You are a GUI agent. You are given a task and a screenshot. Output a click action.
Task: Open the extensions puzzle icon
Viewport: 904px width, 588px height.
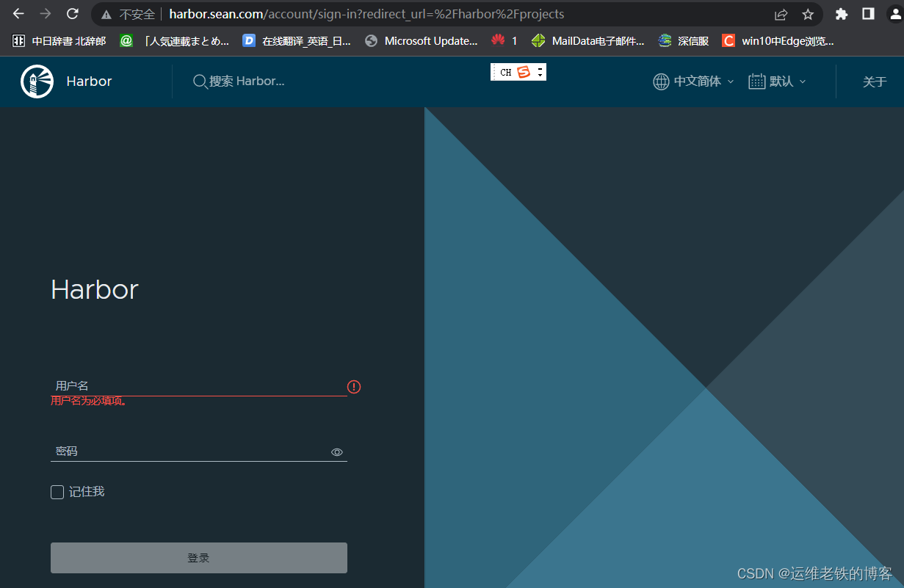coord(842,14)
